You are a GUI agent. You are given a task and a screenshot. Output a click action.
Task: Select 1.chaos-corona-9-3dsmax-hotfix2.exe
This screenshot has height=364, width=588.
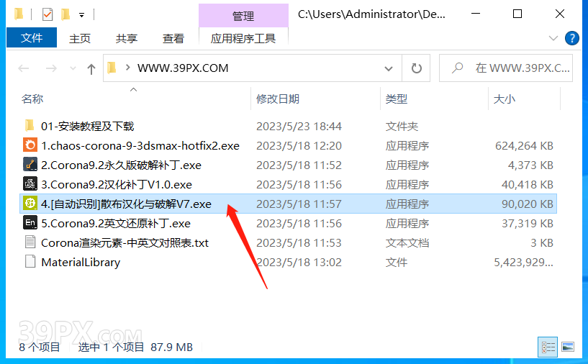point(140,145)
